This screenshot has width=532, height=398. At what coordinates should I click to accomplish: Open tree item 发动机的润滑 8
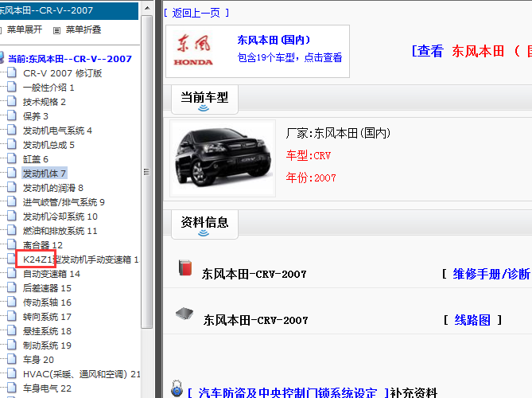tap(53, 188)
